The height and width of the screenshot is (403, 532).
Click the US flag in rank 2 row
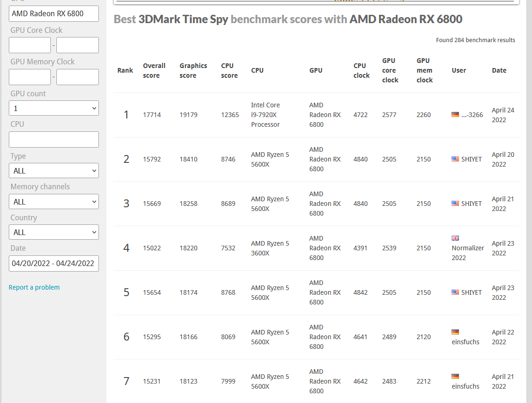[x=455, y=159]
